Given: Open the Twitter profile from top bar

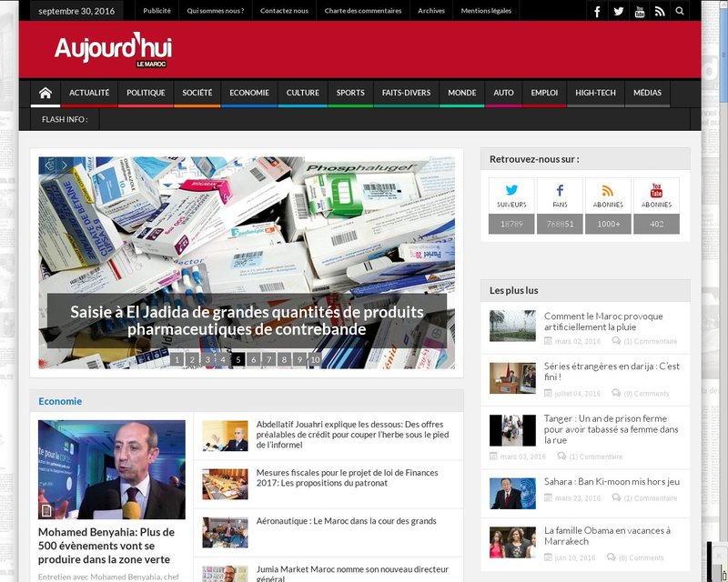Looking at the screenshot, I should [x=619, y=11].
